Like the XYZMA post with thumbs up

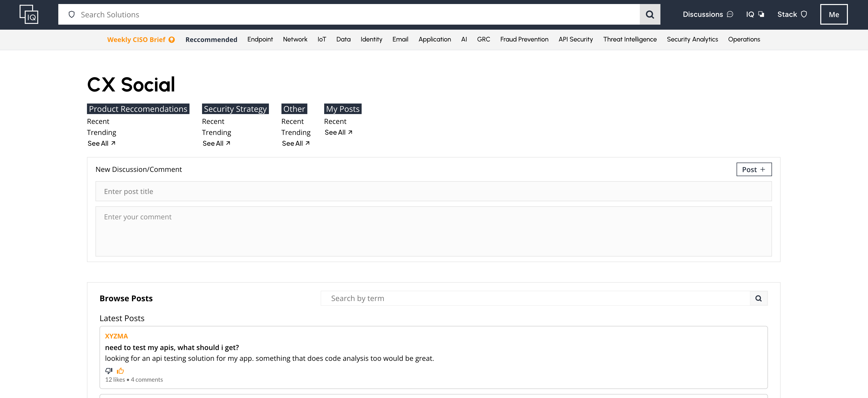point(120,371)
